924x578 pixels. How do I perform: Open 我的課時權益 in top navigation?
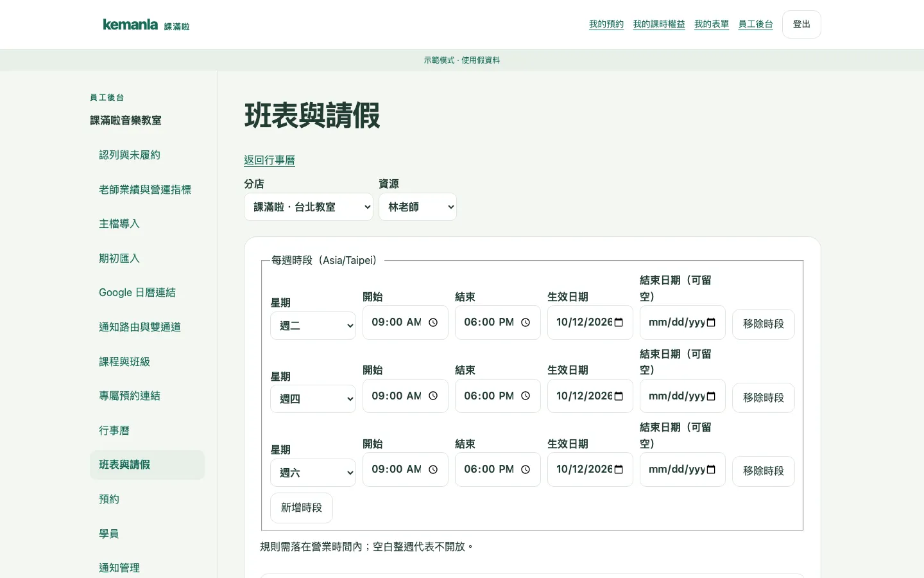pyautogui.click(x=659, y=24)
